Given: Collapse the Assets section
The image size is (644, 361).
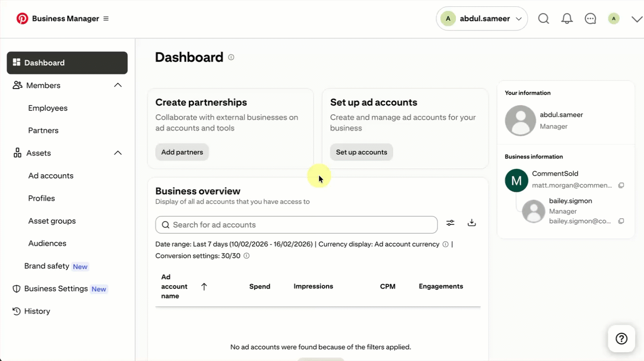Looking at the screenshot, I should click(x=118, y=153).
